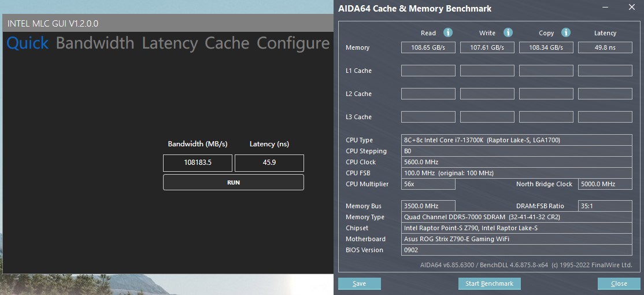
Task: Select Memory Read 108.65 GB/s field
Action: (428, 47)
